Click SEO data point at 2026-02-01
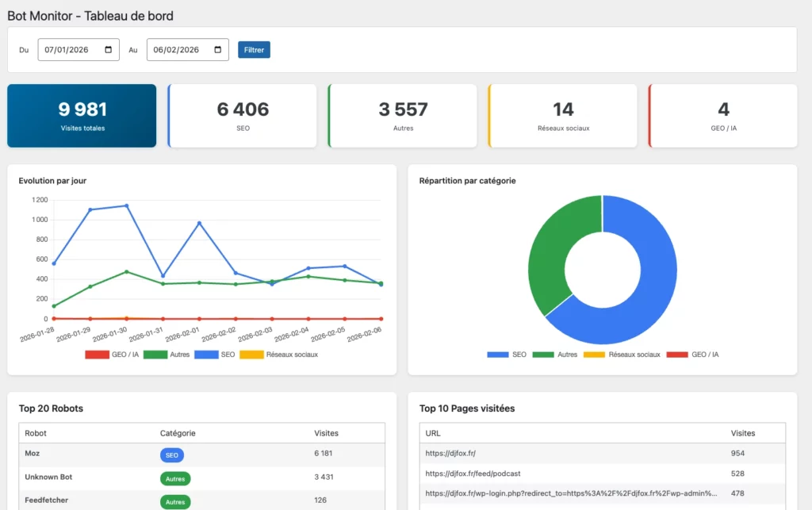 coord(199,223)
